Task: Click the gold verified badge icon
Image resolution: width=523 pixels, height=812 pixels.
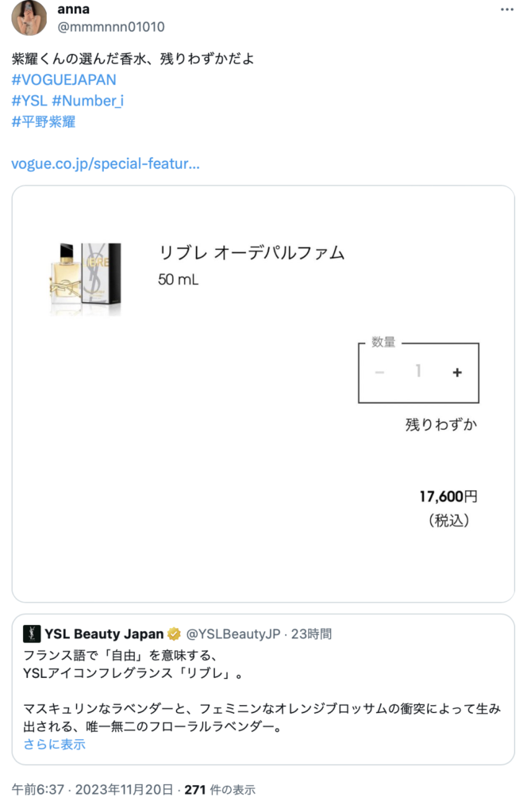Action: pyautogui.click(x=174, y=634)
